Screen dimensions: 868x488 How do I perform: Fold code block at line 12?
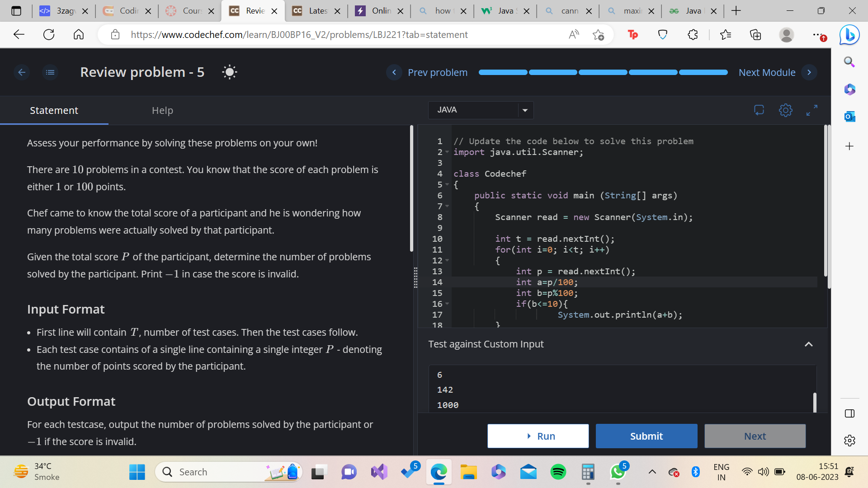(447, 260)
